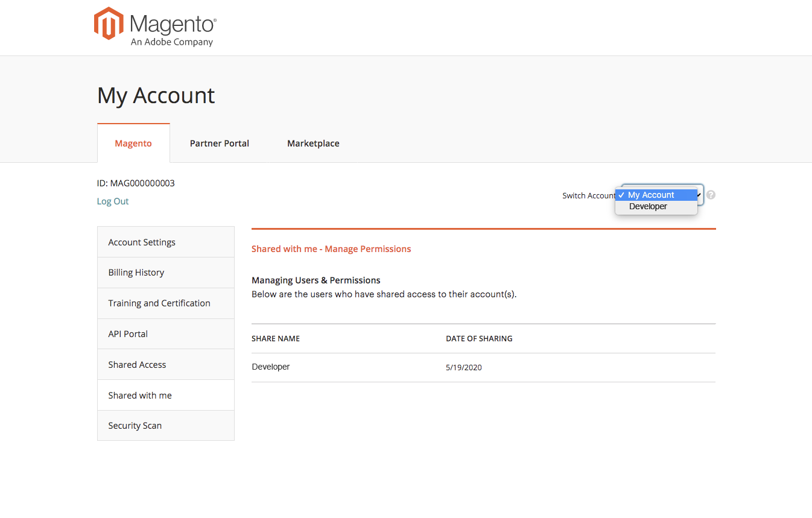Select Shared with me in sidebar
The image size is (812, 518).
(x=166, y=396)
